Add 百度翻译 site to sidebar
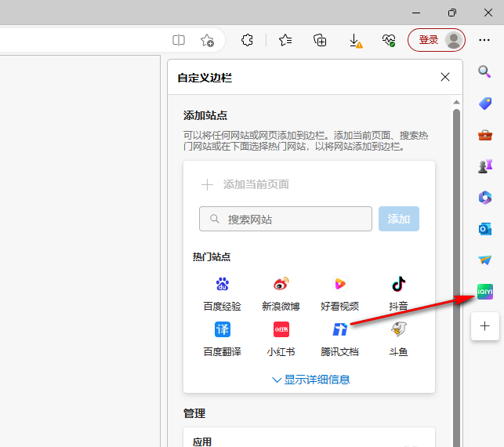The width and height of the screenshot is (504, 447). tap(223, 339)
